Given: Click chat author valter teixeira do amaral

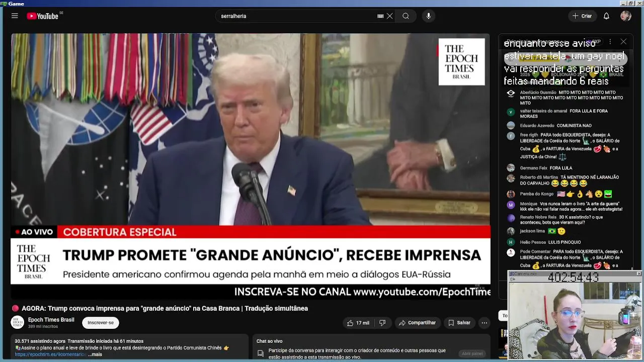Looking at the screenshot, I should [x=543, y=111].
